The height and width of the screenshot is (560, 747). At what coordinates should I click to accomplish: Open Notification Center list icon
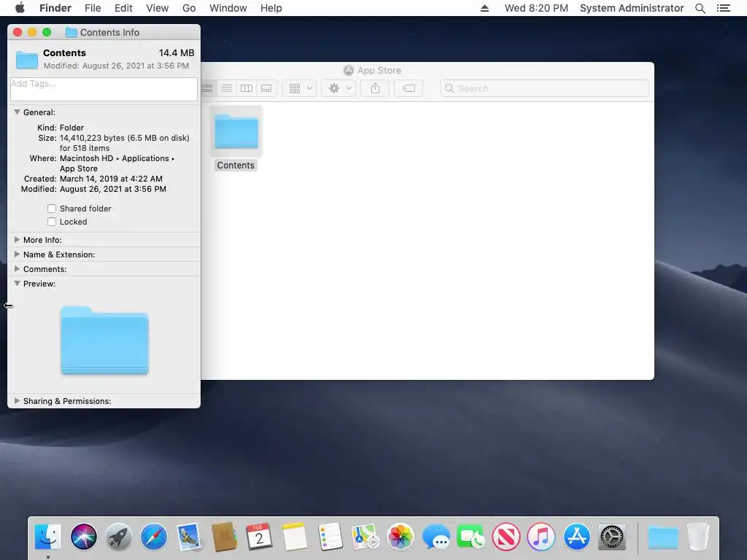pos(723,8)
